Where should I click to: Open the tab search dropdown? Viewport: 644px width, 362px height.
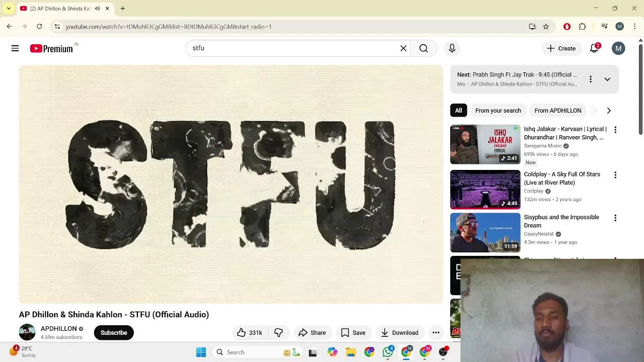point(9,9)
